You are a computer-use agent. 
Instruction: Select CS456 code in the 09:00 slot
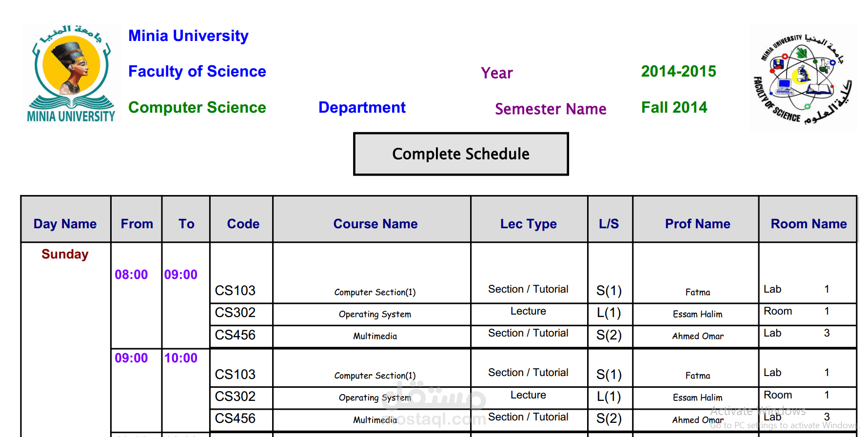click(x=235, y=418)
